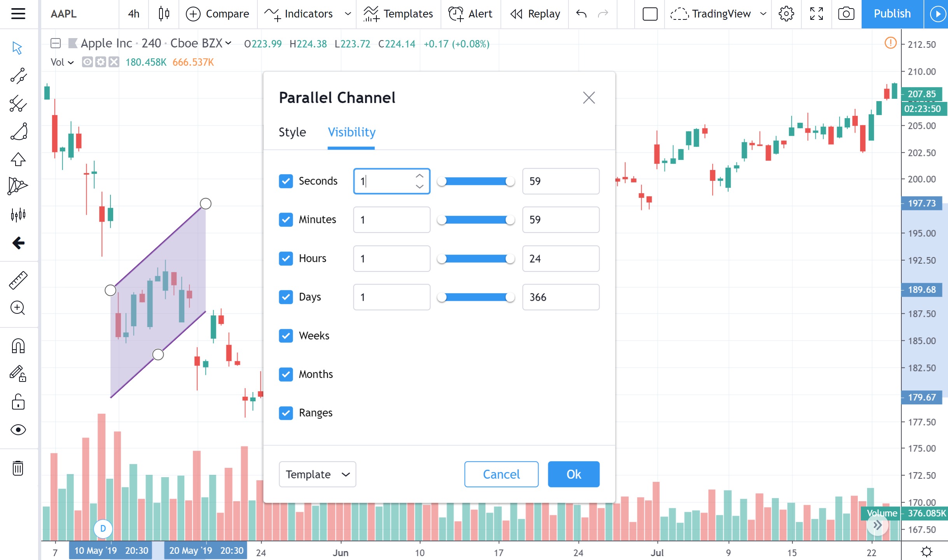Click the Publish button
The image size is (948, 560).
coord(892,14)
